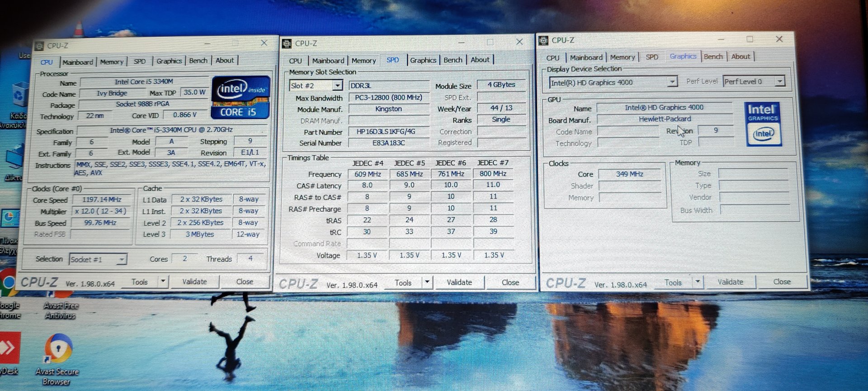
Task: Click the Intel Core i5 logo badge
Action: (x=241, y=97)
